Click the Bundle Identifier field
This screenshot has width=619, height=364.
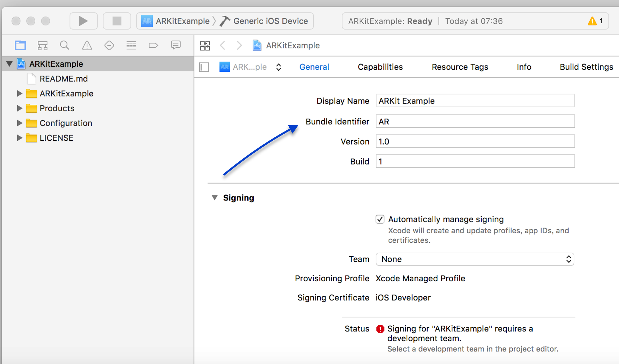[475, 121]
